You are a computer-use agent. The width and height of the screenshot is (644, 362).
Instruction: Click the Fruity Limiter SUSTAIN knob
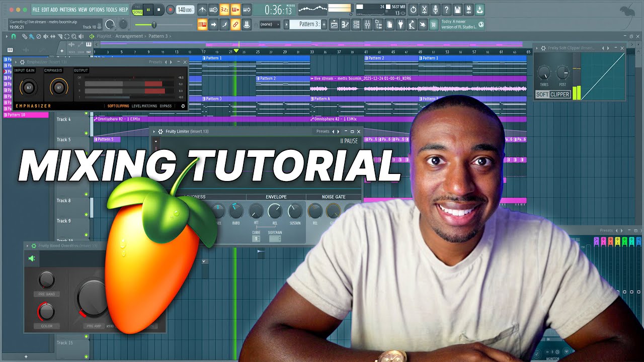[294, 211]
